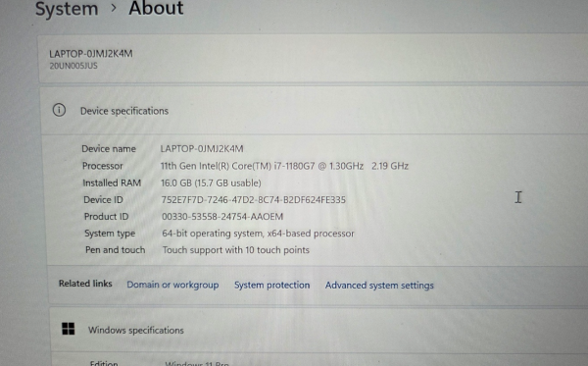Screen dimensions: 588x366
Task: Open the System protection link
Action: 271,285
